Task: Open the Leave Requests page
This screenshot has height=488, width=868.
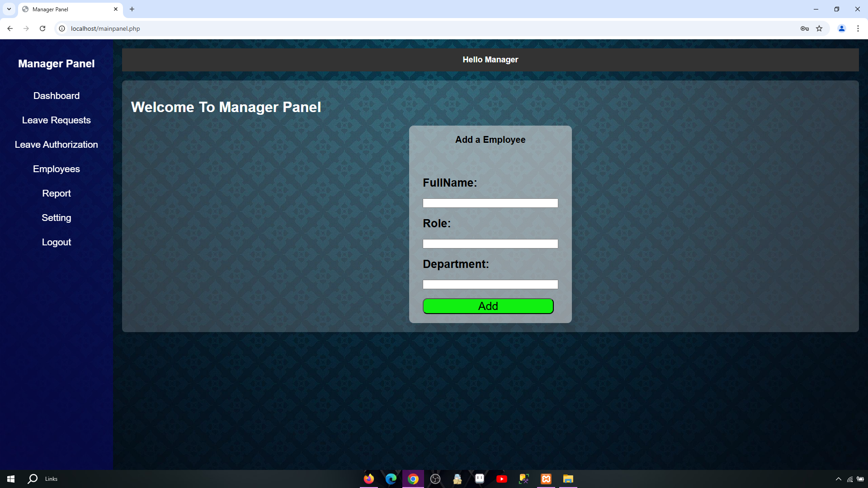Action: click(56, 120)
